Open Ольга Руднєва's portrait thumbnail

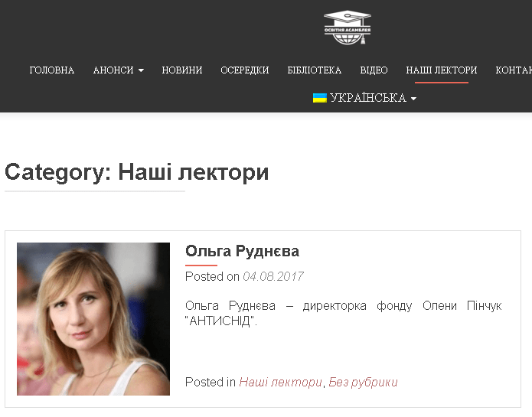coord(93,319)
